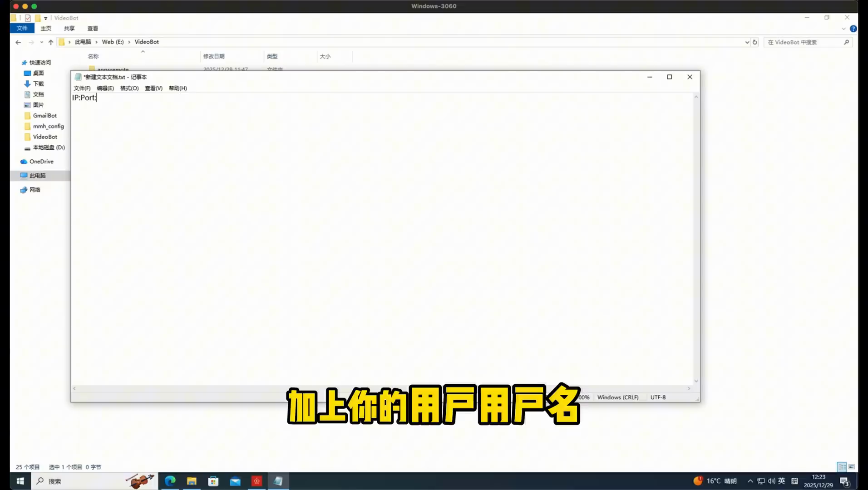
Task: Open the volume control tray icon
Action: coord(771,481)
